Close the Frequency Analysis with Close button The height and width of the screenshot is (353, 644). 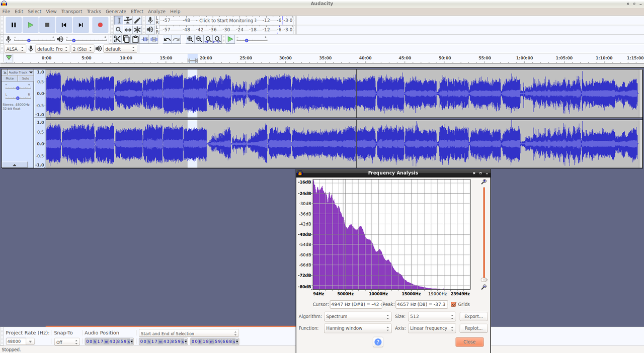coord(469,342)
